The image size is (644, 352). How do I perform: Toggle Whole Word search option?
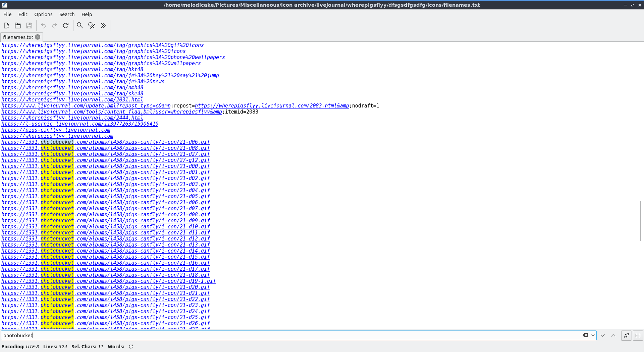[x=638, y=336]
